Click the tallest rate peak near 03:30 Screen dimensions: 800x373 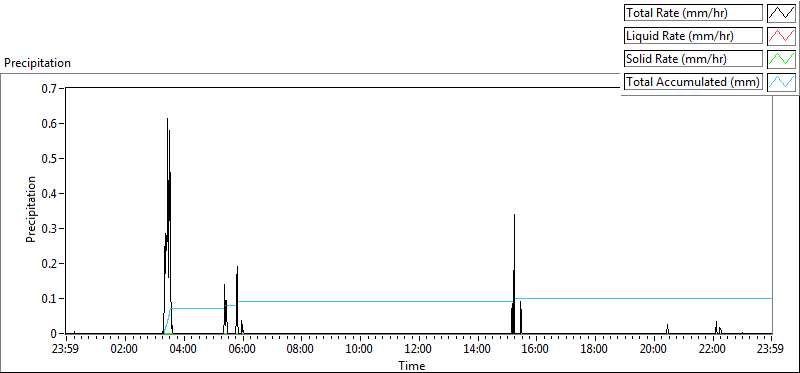pos(167,225)
